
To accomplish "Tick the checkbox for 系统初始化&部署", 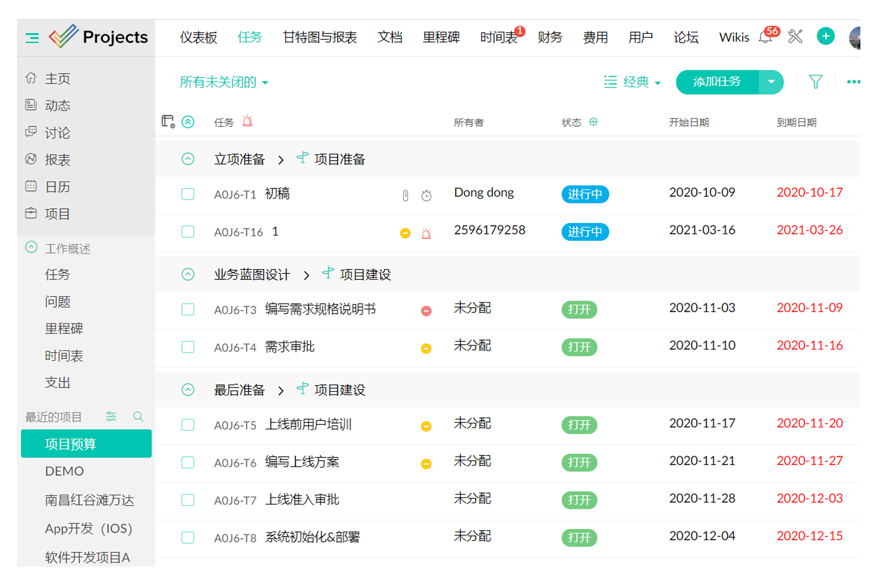I will point(188,537).
